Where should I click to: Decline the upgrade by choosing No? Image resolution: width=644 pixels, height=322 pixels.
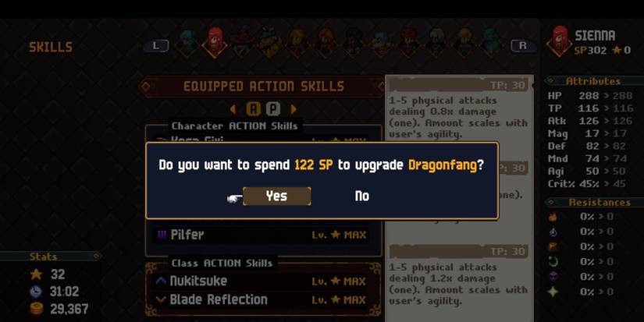click(x=362, y=196)
